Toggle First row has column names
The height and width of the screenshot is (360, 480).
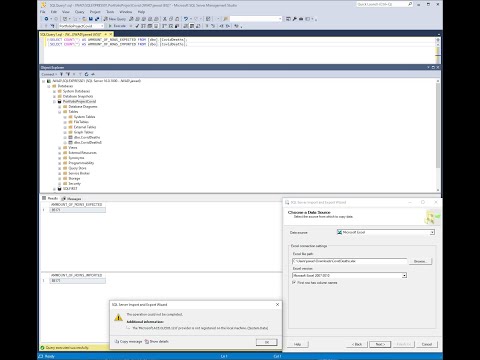pos(294,283)
